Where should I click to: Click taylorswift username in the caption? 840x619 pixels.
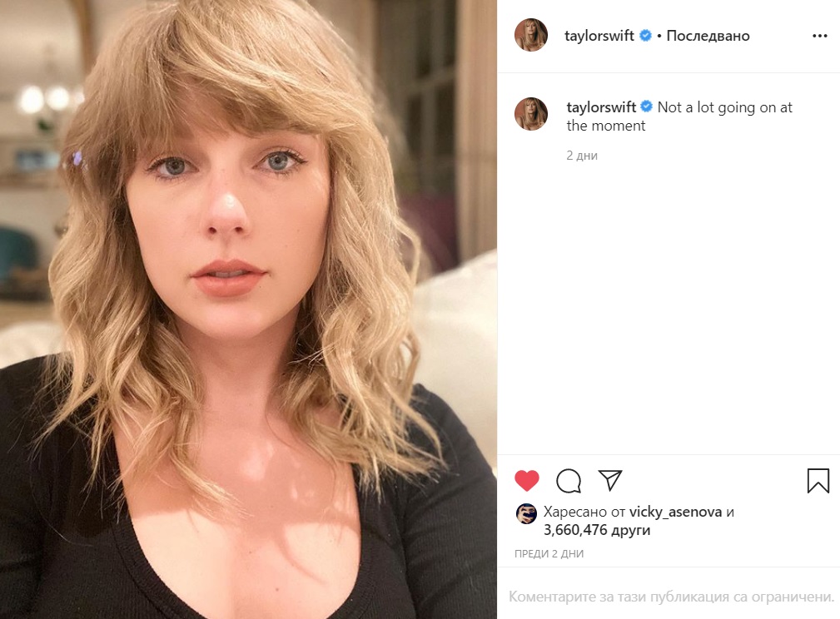[601, 107]
